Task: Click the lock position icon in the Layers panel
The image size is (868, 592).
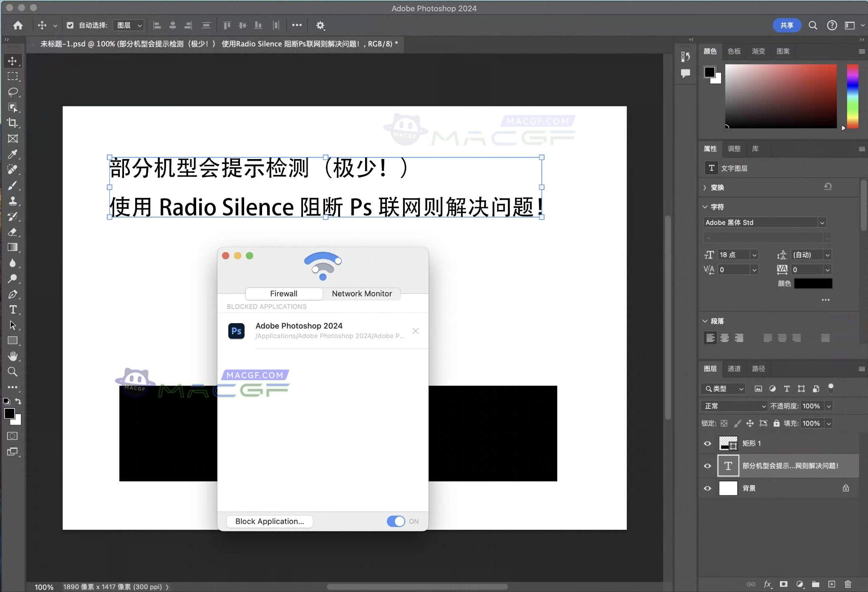Action: tap(750, 423)
